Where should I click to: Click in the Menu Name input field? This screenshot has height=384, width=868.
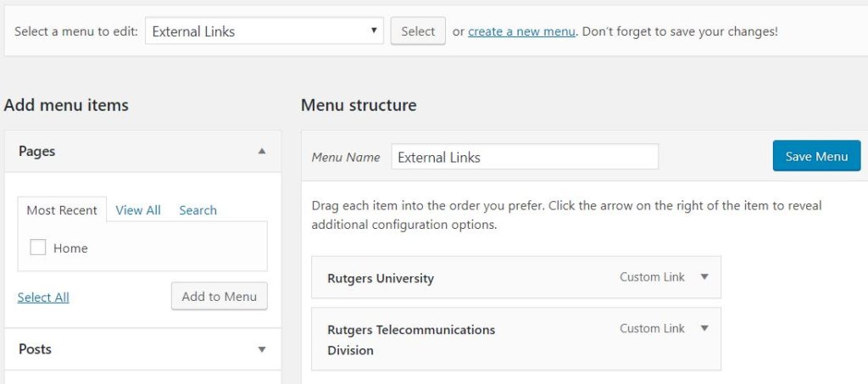coord(525,157)
